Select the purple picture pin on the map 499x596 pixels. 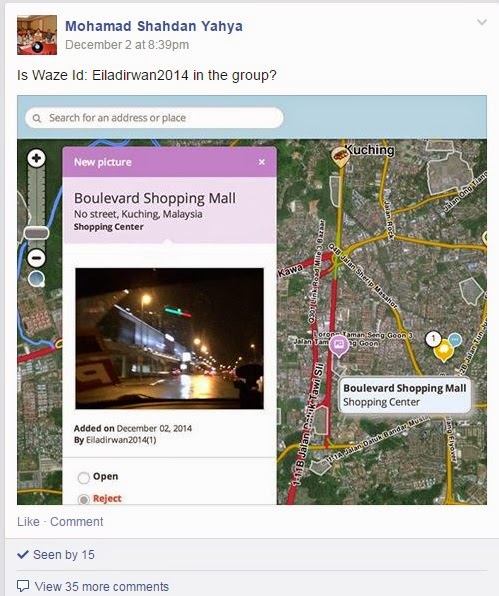(x=339, y=346)
